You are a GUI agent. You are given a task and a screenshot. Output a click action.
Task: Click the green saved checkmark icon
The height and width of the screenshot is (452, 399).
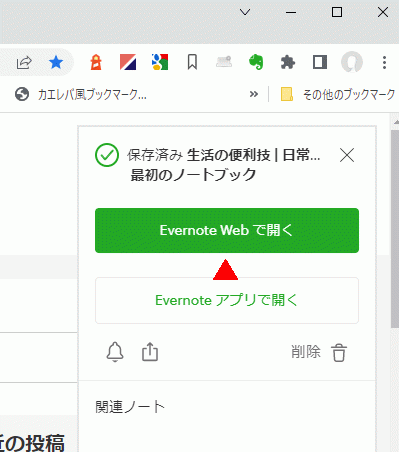(107, 155)
